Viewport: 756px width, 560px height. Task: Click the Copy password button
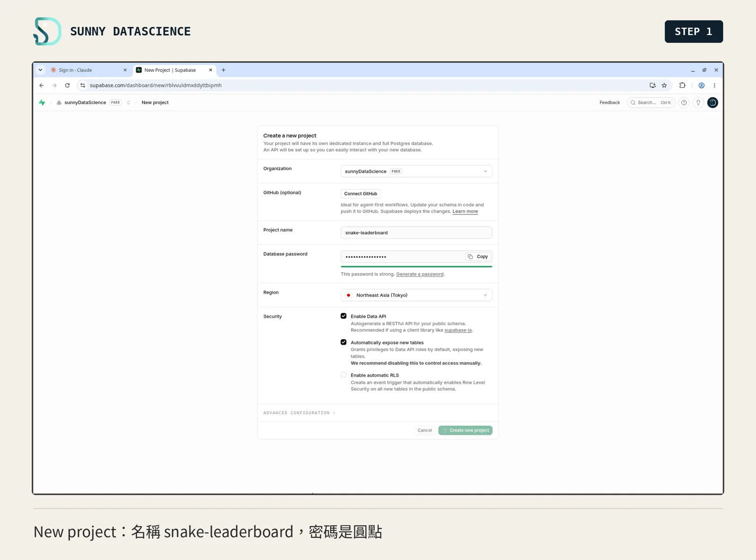(478, 257)
